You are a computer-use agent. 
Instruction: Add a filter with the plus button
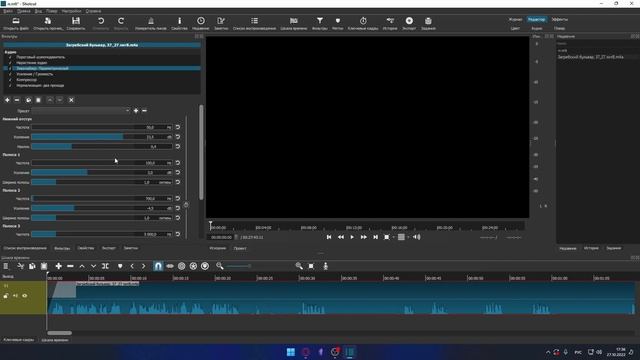coord(7,100)
